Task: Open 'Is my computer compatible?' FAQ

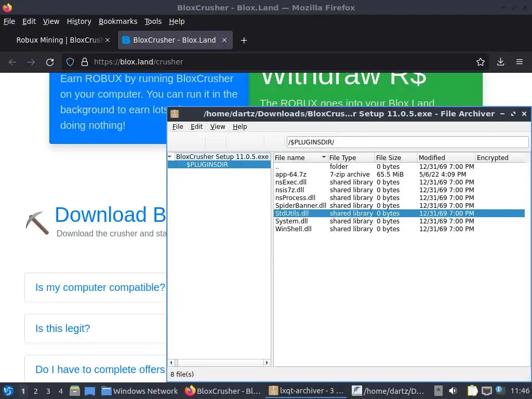Action: (x=100, y=287)
